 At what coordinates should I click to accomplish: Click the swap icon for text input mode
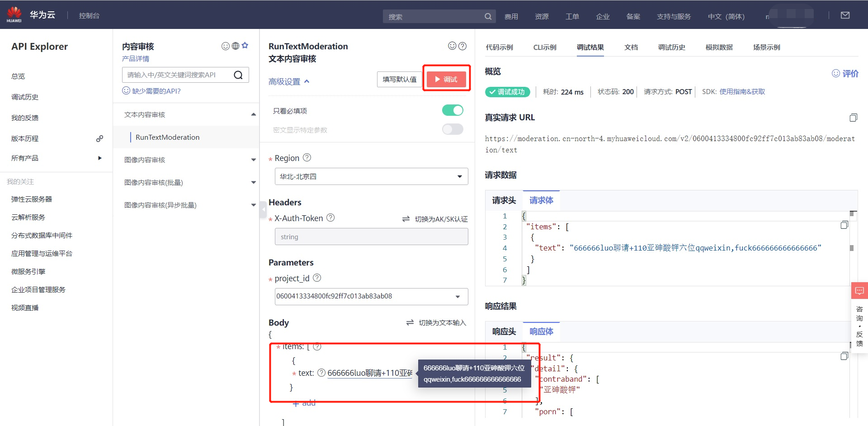[x=410, y=322]
